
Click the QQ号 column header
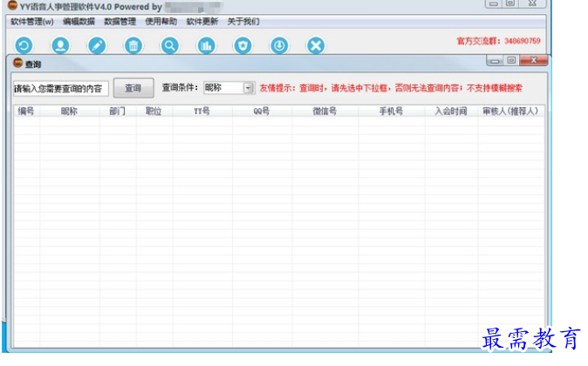point(262,112)
